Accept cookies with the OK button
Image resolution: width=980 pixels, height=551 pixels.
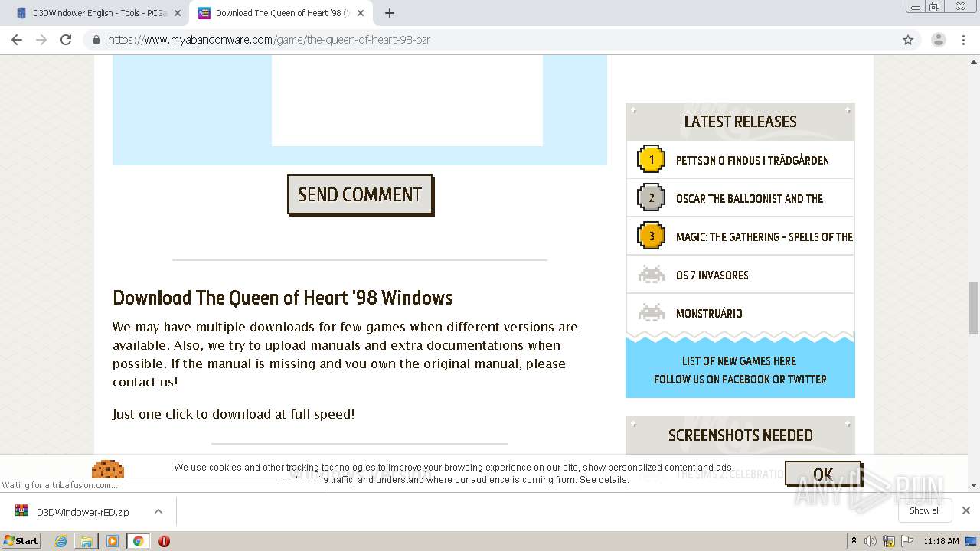(822, 474)
